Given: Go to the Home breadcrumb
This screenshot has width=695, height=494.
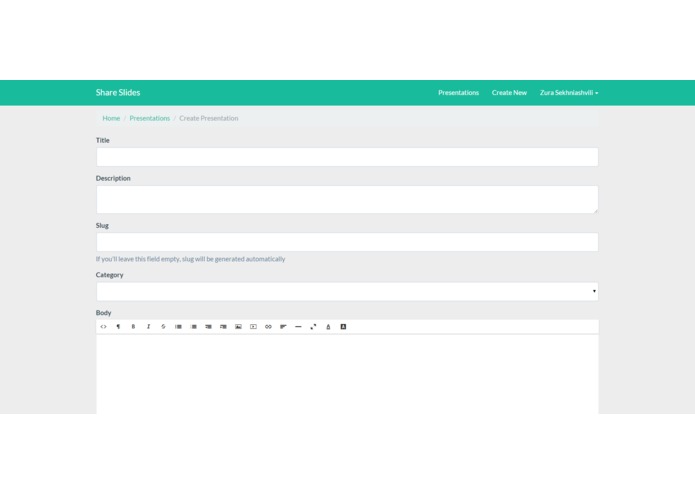Looking at the screenshot, I should (111, 118).
